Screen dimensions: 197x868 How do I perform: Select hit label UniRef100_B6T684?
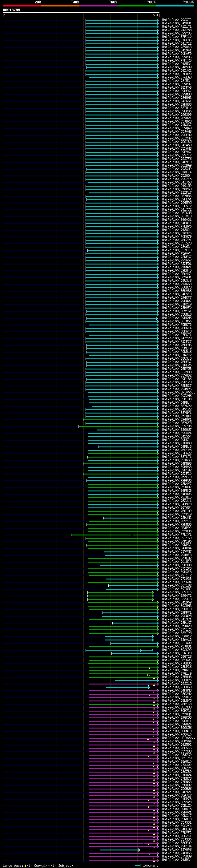[176, 507]
